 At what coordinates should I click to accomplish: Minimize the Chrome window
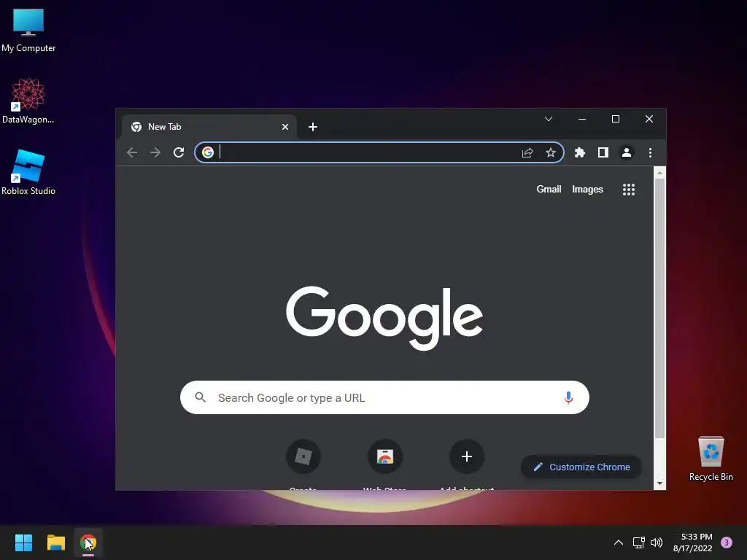pos(581,119)
